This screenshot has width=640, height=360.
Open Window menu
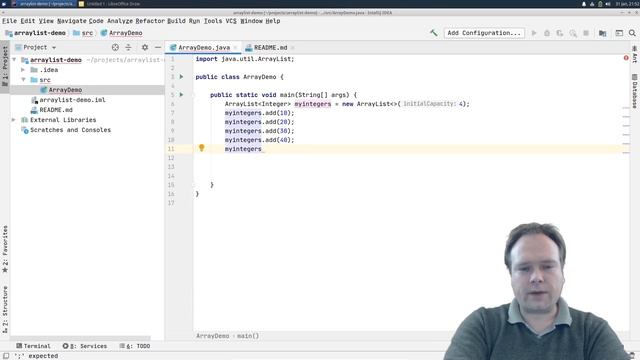point(251,21)
